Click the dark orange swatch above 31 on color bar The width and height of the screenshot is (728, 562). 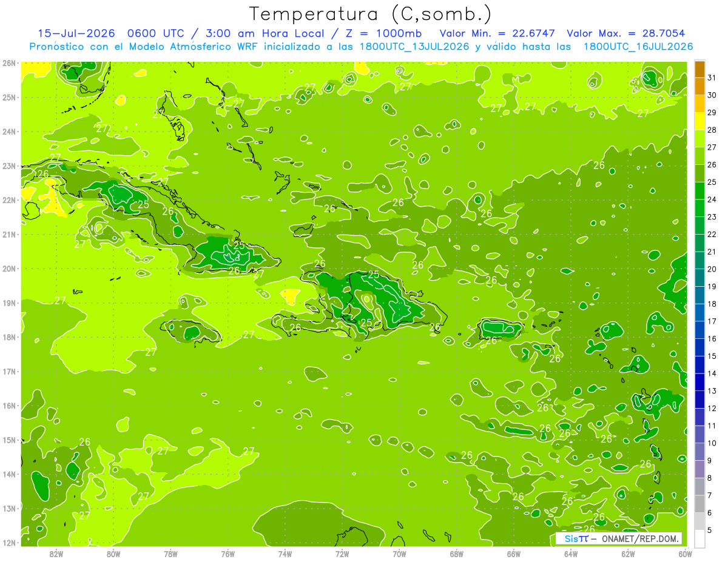[699, 69]
